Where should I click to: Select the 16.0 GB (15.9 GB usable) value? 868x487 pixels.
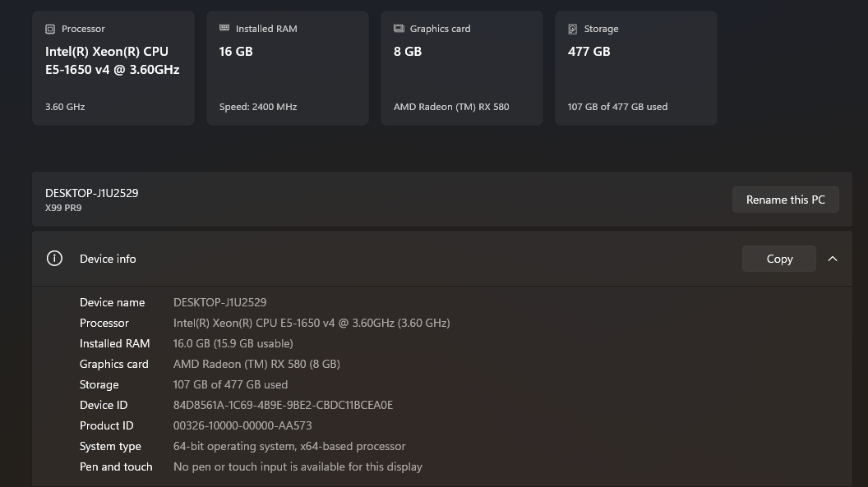tap(233, 343)
